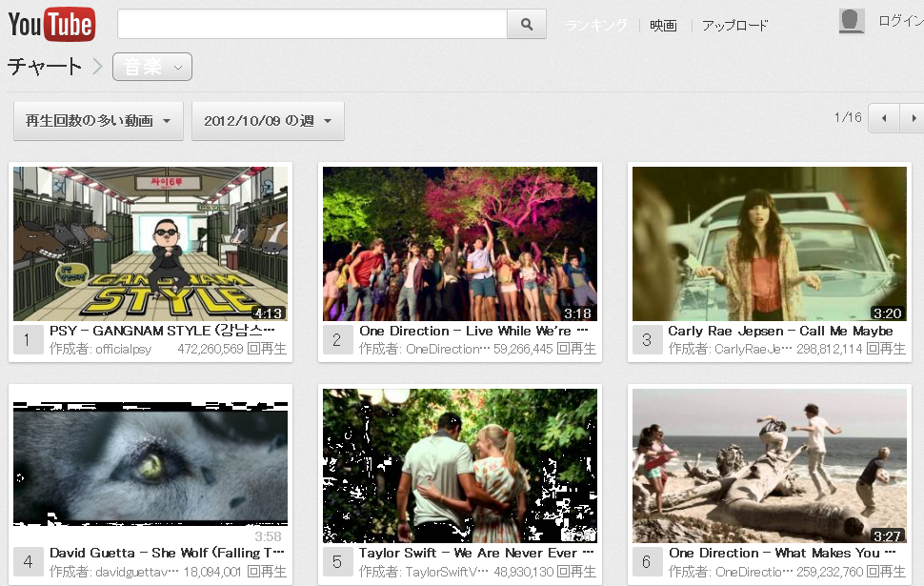The image size is (924, 586).
Task: Open the 2012/10/09 の週 week dropdown
Action: point(268,121)
